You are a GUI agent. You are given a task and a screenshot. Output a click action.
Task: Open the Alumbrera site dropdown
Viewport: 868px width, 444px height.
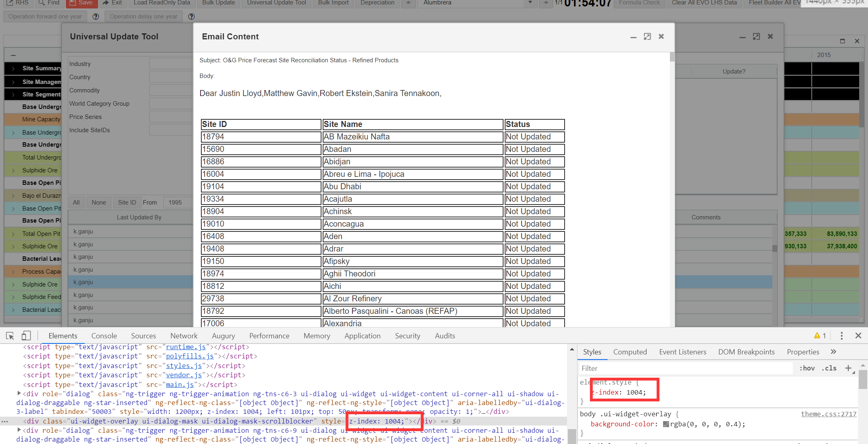[530, 3]
